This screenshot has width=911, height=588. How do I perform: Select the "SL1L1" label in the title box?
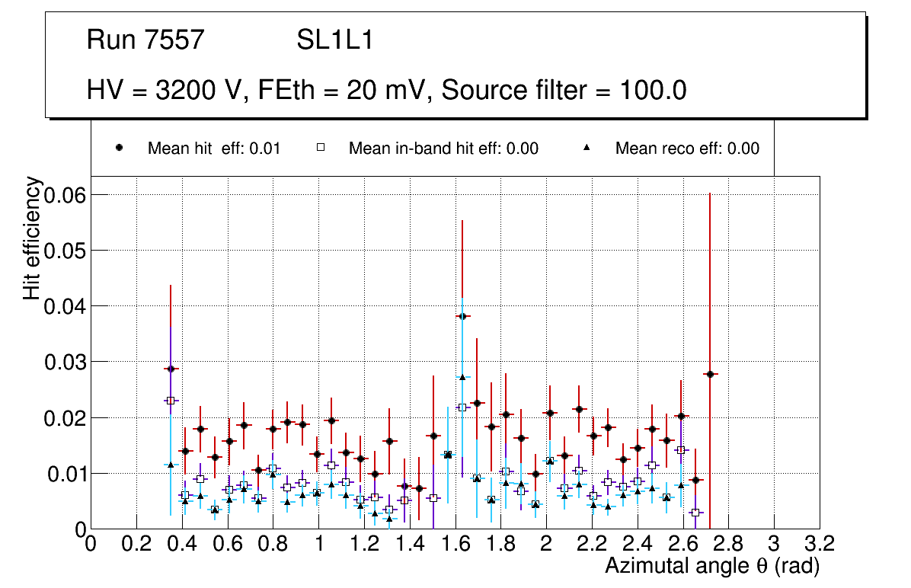point(334,40)
